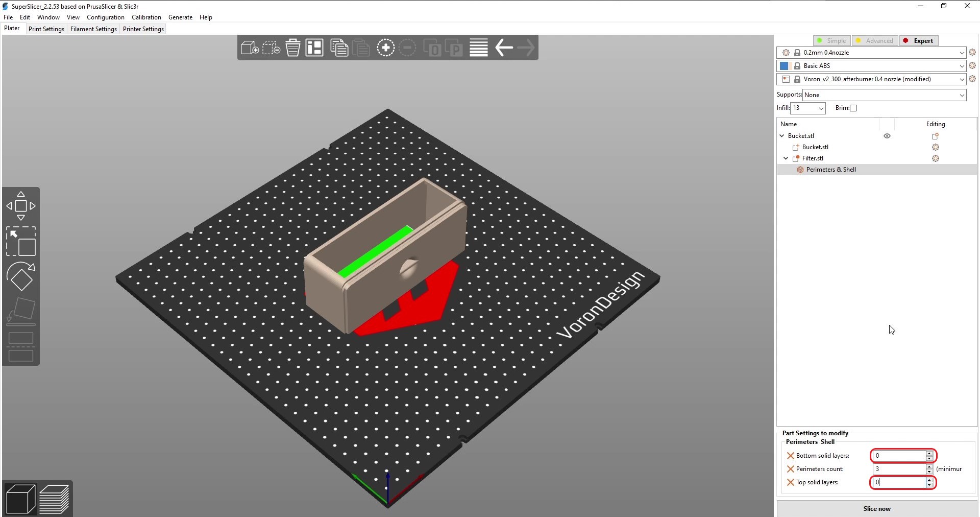Screen dimensions: 980x517
Task: Click the Delete all trash icon
Action: pos(293,48)
